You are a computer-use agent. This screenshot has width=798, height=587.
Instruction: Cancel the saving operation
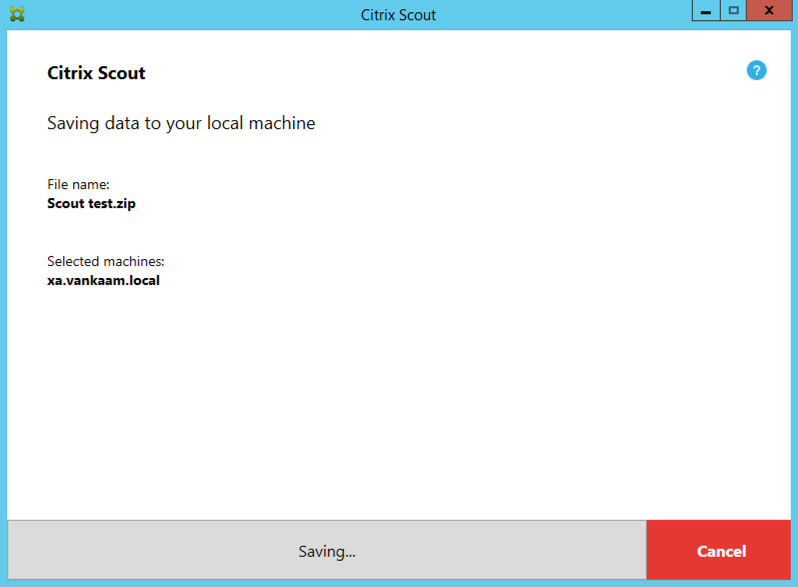click(718, 550)
